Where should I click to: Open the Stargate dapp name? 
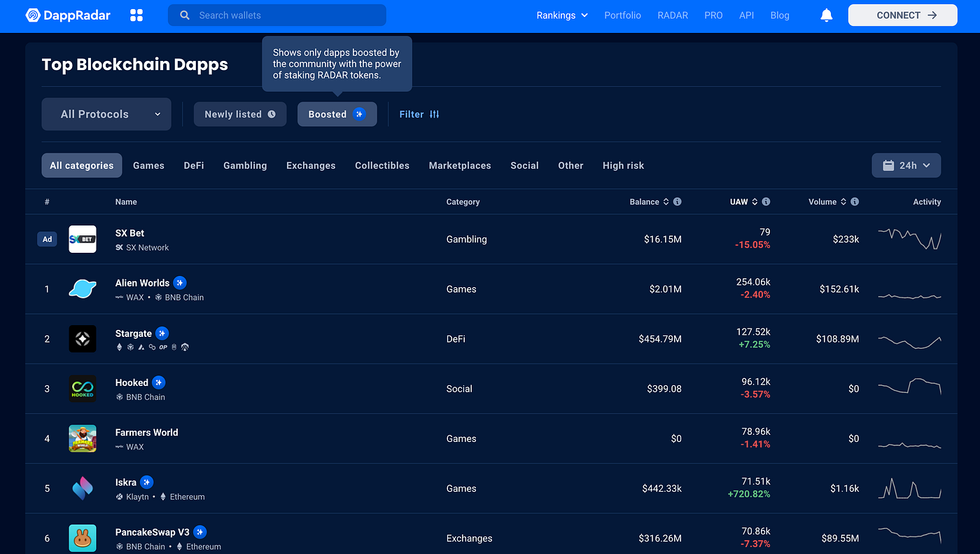coord(134,333)
